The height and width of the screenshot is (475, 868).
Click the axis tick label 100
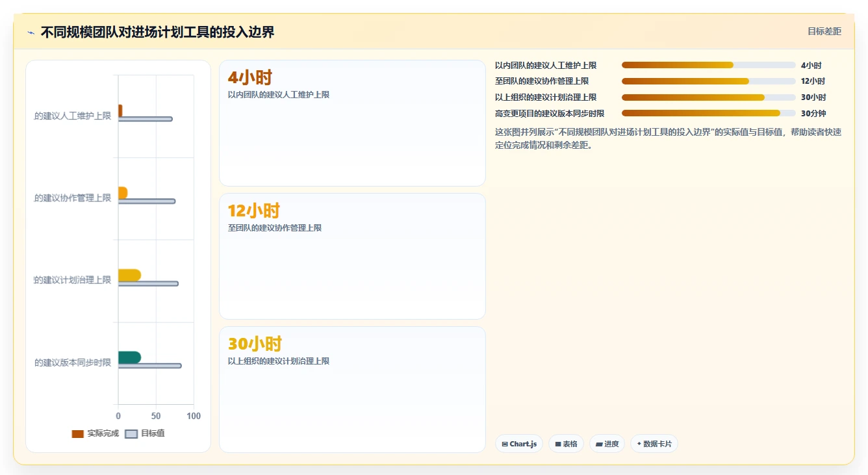click(194, 416)
